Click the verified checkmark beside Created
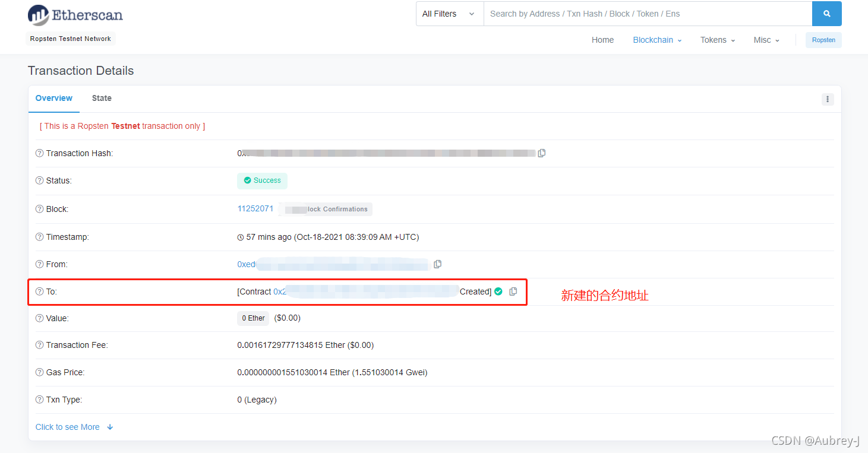Viewport: 868px width, 453px height. 498,292
